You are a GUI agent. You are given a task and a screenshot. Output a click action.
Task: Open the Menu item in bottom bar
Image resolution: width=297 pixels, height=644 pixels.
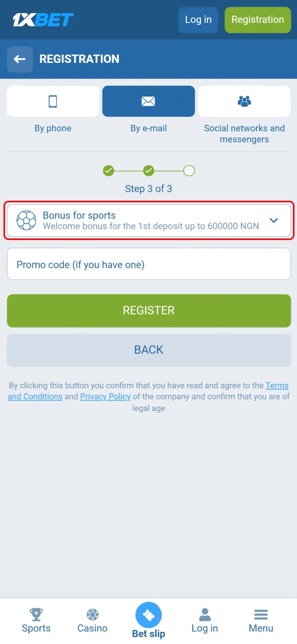point(261,614)
